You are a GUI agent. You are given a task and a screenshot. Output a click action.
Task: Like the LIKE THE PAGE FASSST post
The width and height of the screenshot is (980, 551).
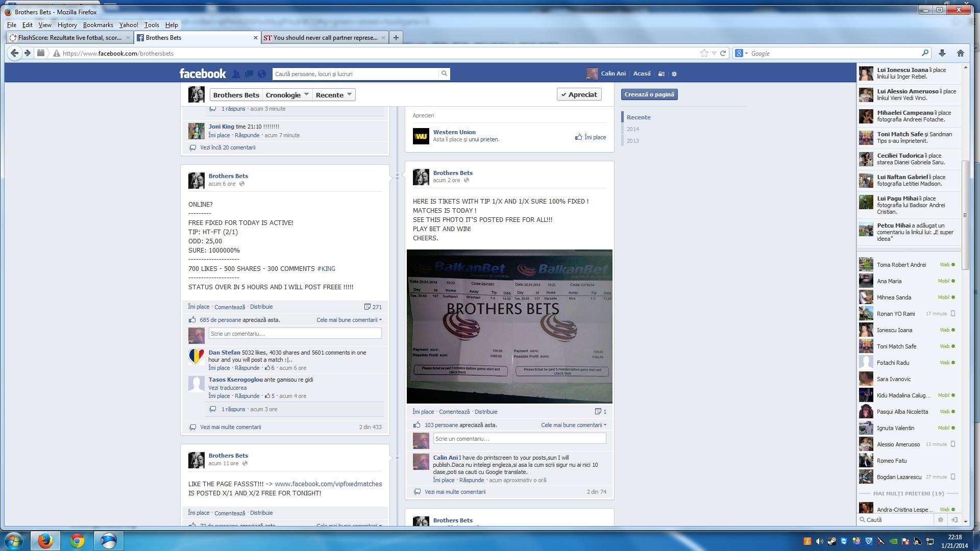coord(199,513)
